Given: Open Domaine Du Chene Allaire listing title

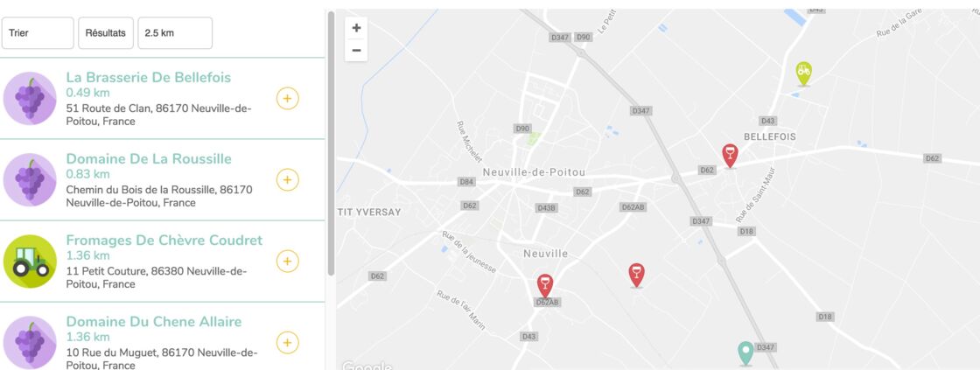Looking at the screenshot, I should pyautogui.click(x=154, y=322).
